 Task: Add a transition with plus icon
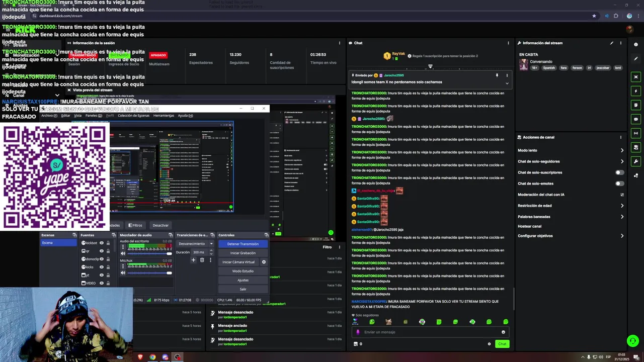point(193,260)
